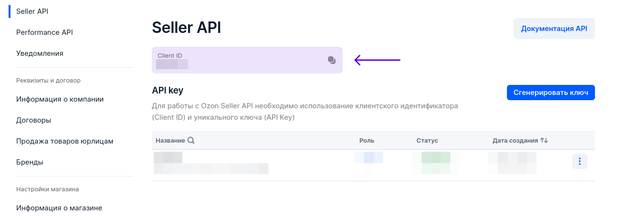This screenshot has width=644, height=218.
Task: Open the Performance API section
Action: pos(44,32)
